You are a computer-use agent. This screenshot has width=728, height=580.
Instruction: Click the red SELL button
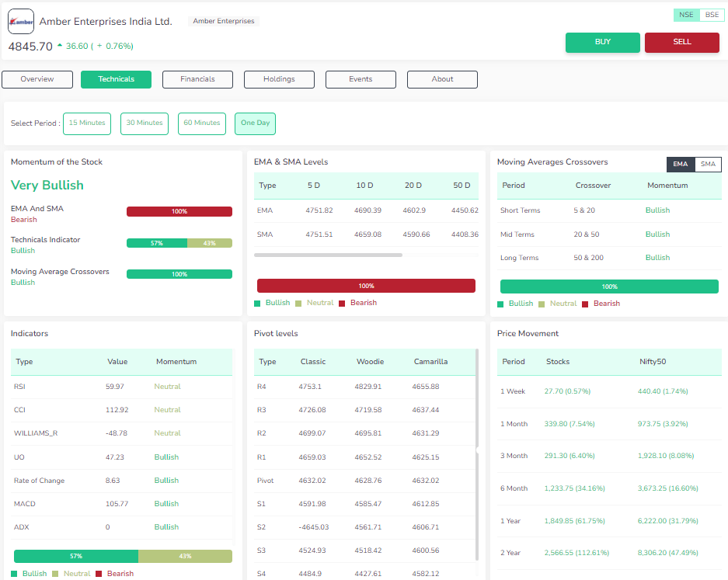[682, 42]
